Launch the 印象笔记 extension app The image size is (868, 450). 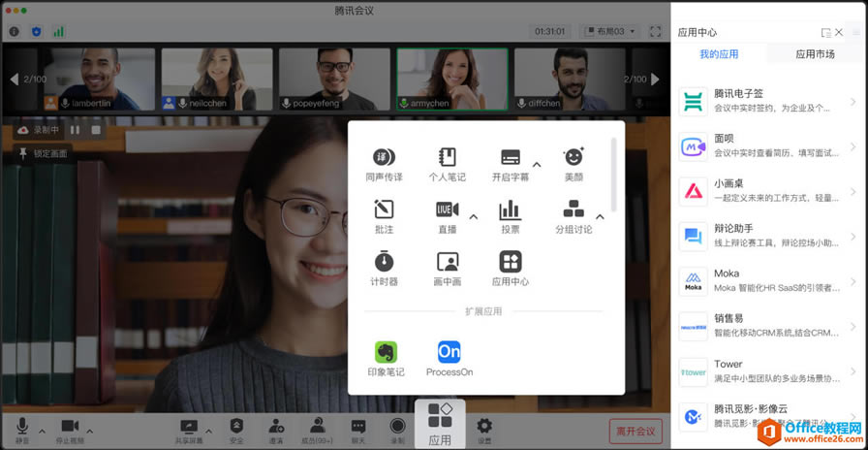pyautogui.click(x=386, y=359)
